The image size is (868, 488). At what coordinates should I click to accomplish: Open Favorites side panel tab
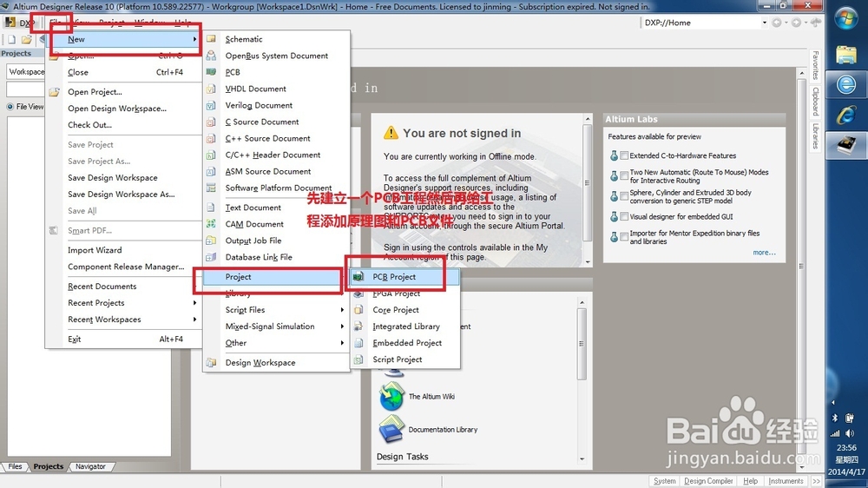815,65
